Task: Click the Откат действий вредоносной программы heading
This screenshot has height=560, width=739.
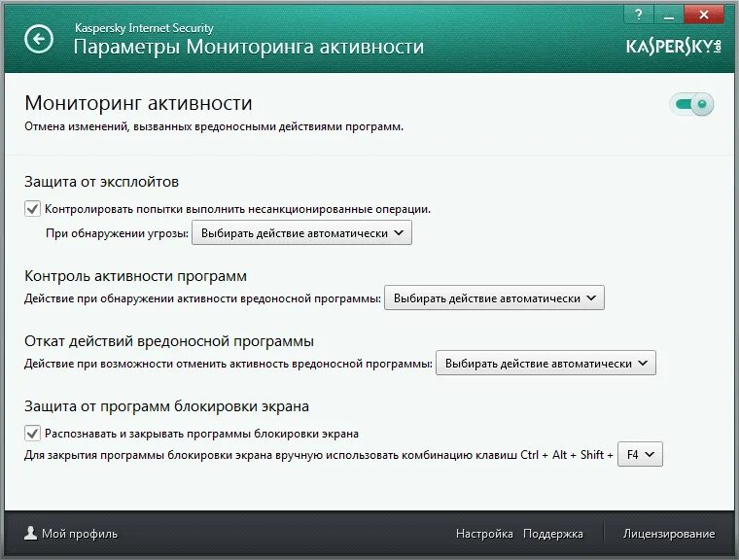Action: click(169, 341)
